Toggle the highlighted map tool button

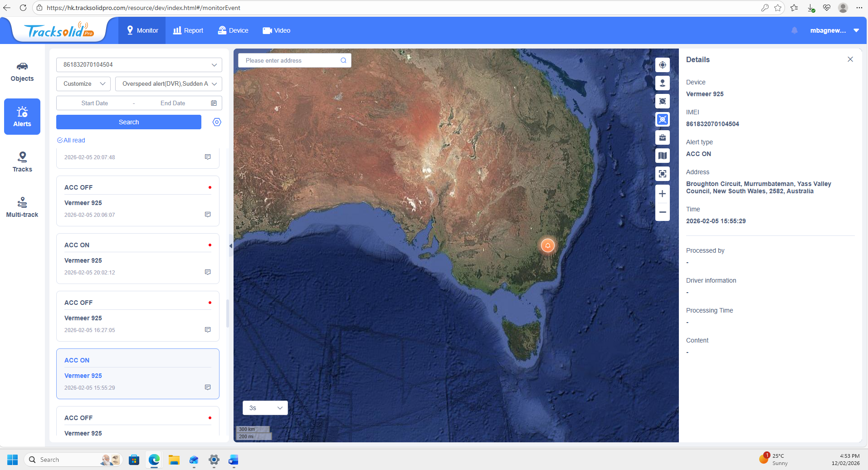tap(662, 119)
